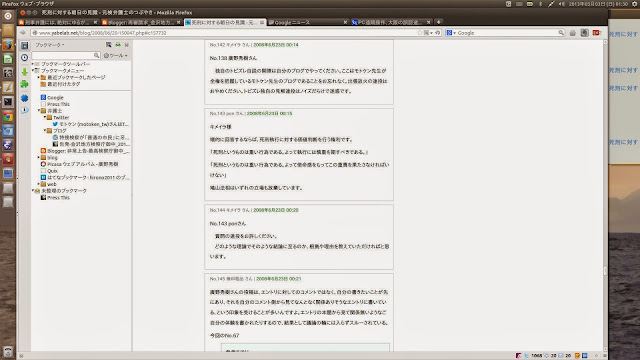Open the bookmarks panel icon in the vertical toolbar
Image resolution: width=640 pixels, height=360 pixels.
click(24, 45)
